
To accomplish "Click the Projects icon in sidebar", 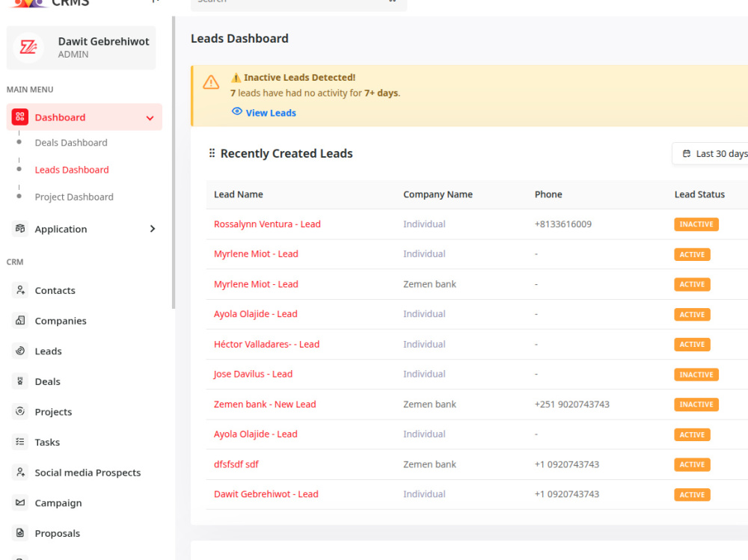I will (x=20, y=411).
